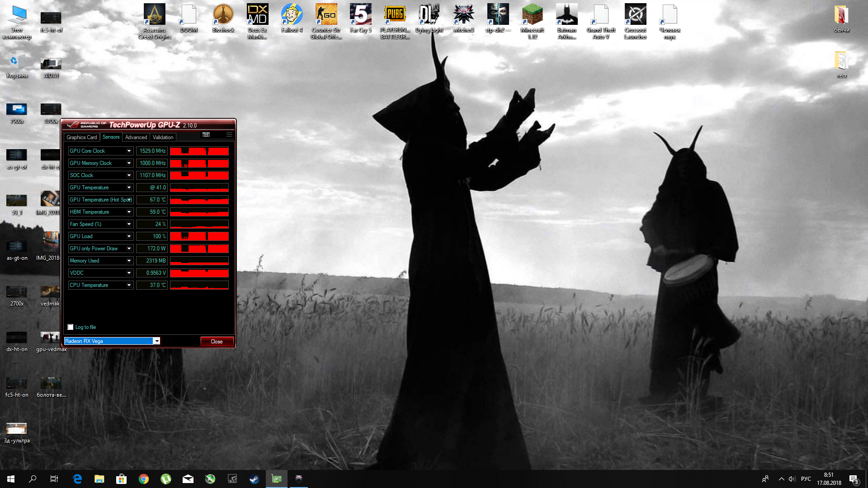Expand the CPU Temperature sensor dropdown

(129, 285)
